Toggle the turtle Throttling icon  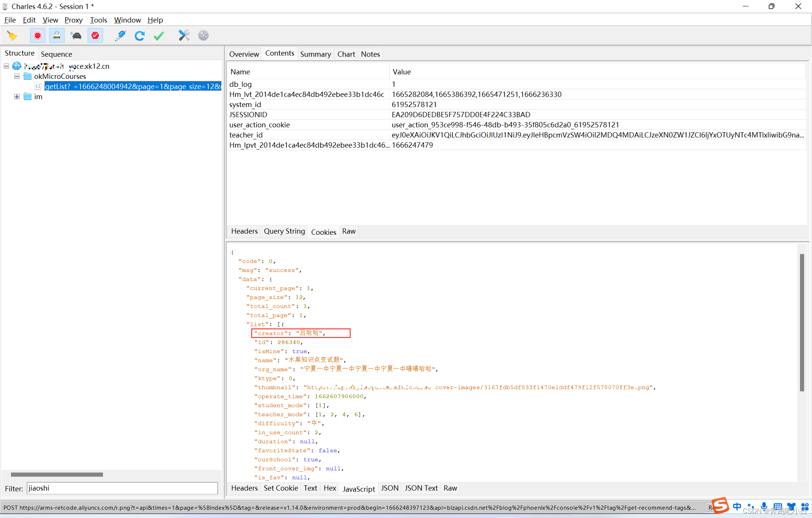pos(76,36)
